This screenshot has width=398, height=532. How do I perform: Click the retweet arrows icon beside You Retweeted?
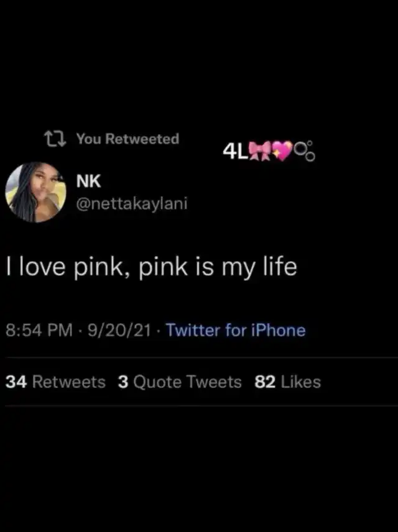pyautogui.click(x=55, y=139)
